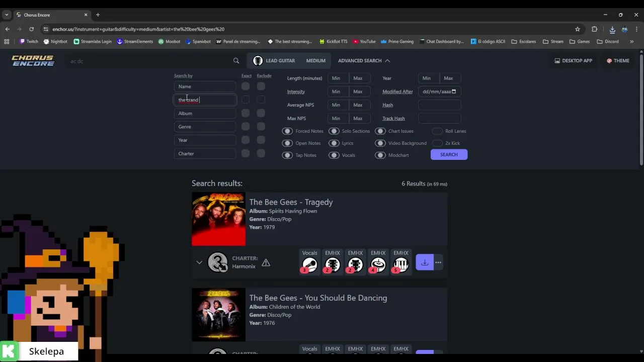Screen dimensions: 644x362
Task: Collapse the Advanced Search panel
Action: point(364,61)
